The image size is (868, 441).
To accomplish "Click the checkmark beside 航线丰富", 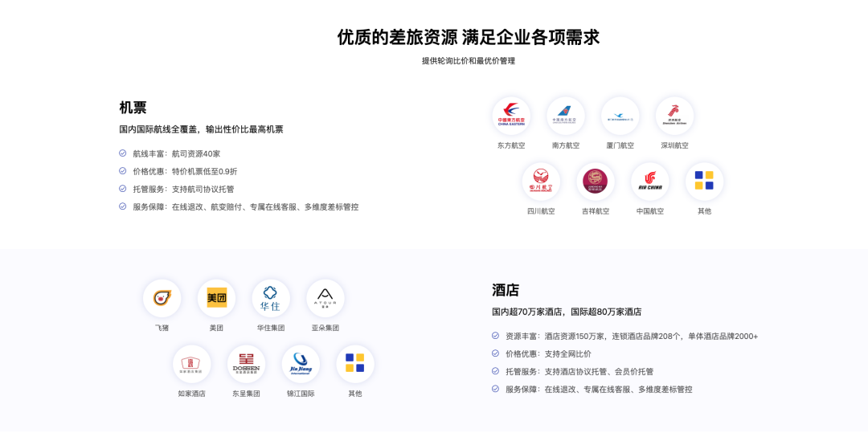I will pos(123,153).
